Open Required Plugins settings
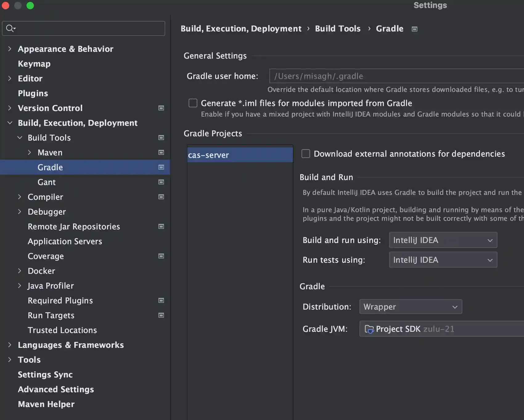Viewport: 524px width, 420px height. 60,300
